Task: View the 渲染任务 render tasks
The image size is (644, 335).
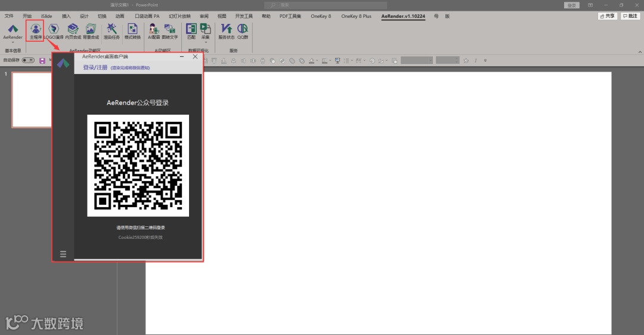Action: click(112, 31)
